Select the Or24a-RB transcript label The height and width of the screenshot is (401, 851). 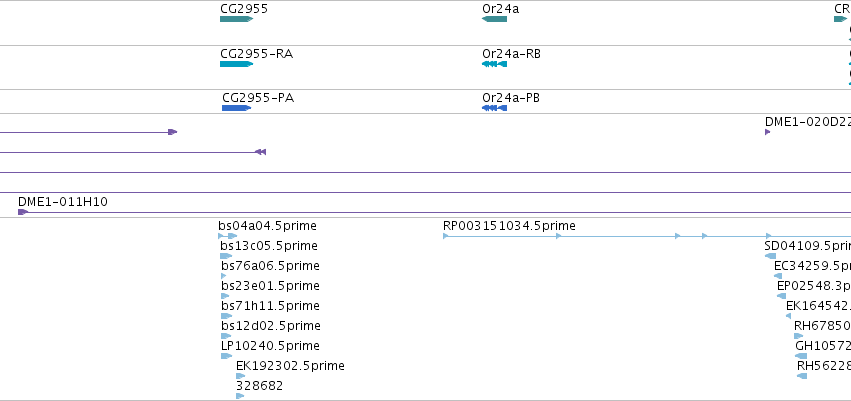click(x=511, y=54)
